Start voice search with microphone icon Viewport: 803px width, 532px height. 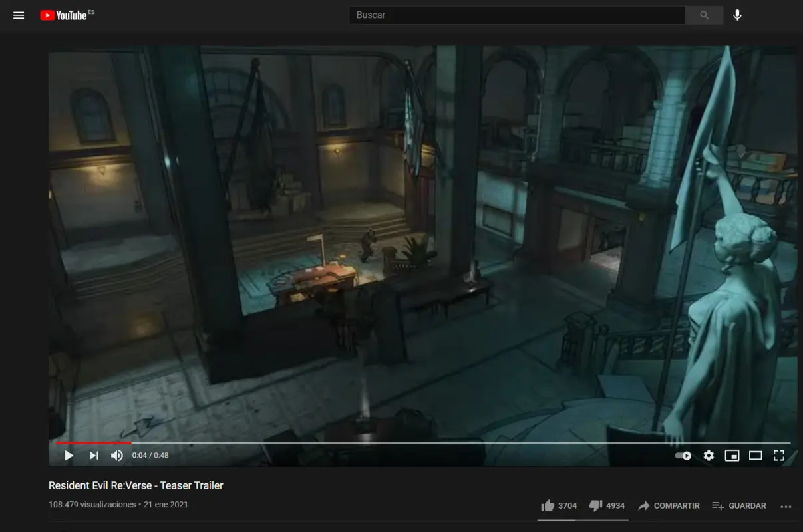click(737, 15)
